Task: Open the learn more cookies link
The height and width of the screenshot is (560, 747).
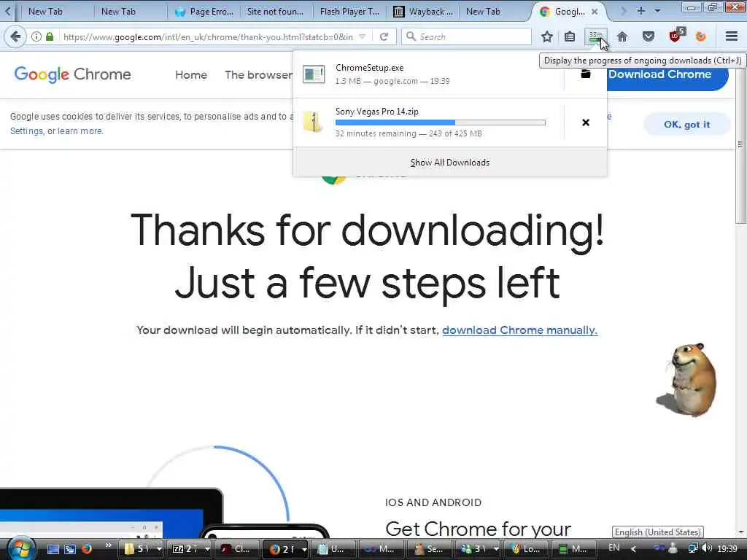Action: click(80, 131)
